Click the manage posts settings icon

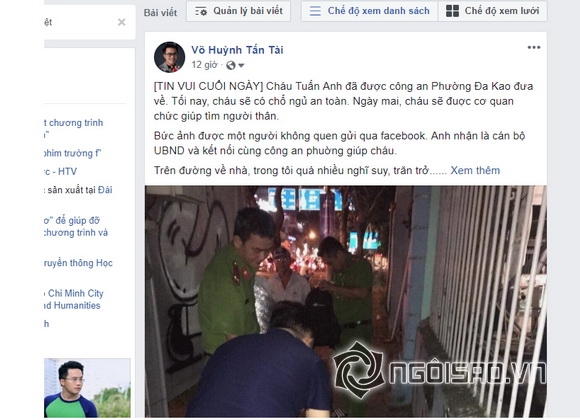tap(201, 11)
